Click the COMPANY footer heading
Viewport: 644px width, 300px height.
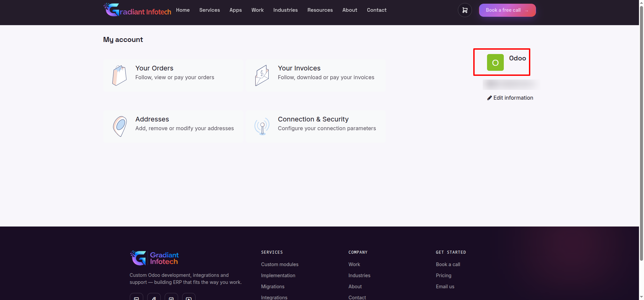358,252
